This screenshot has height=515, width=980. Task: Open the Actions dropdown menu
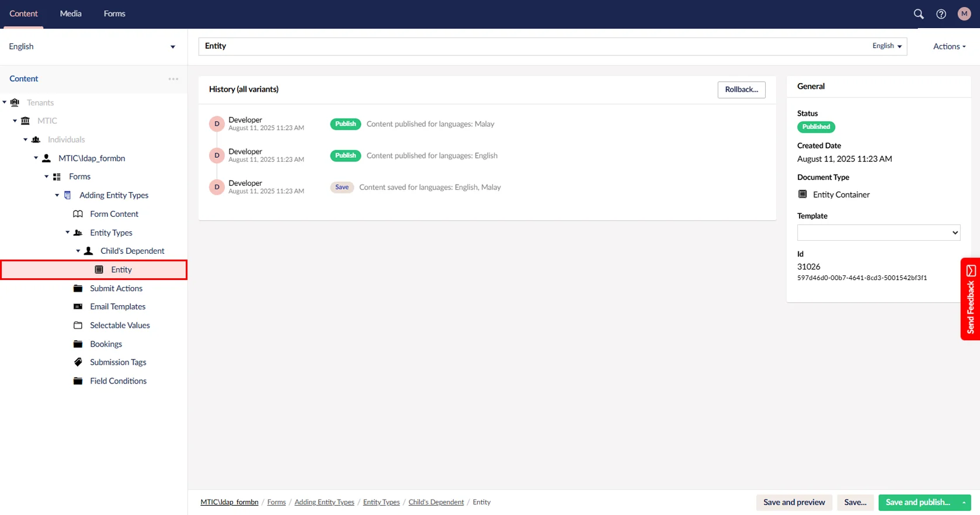[x=949, y=46]
